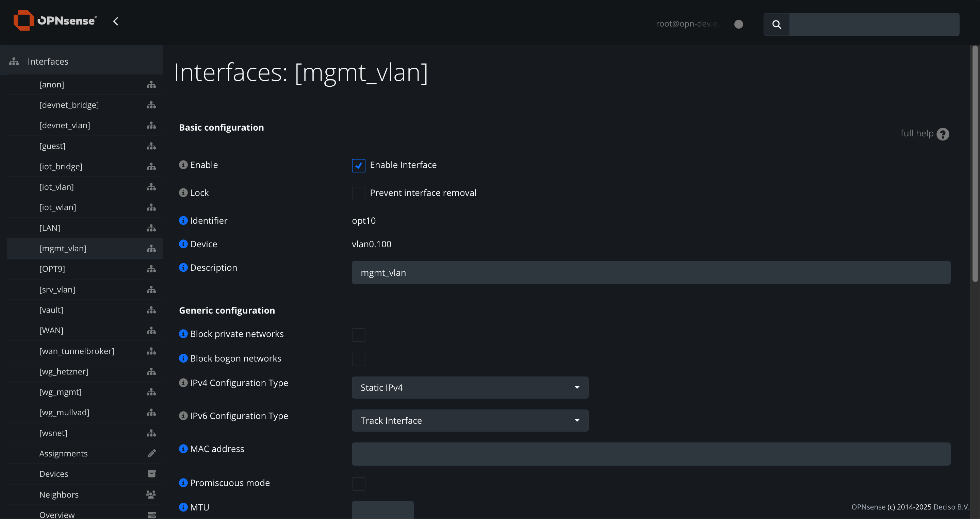The height and width of the screenshot is (519, 980).
Task: Click the info icon beside MAC address
Action: (183, 449)
